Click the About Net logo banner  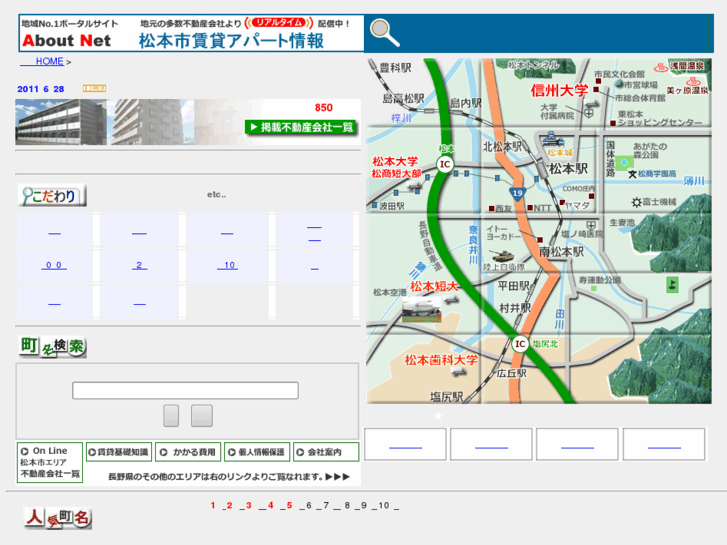(x=191, y=33)
